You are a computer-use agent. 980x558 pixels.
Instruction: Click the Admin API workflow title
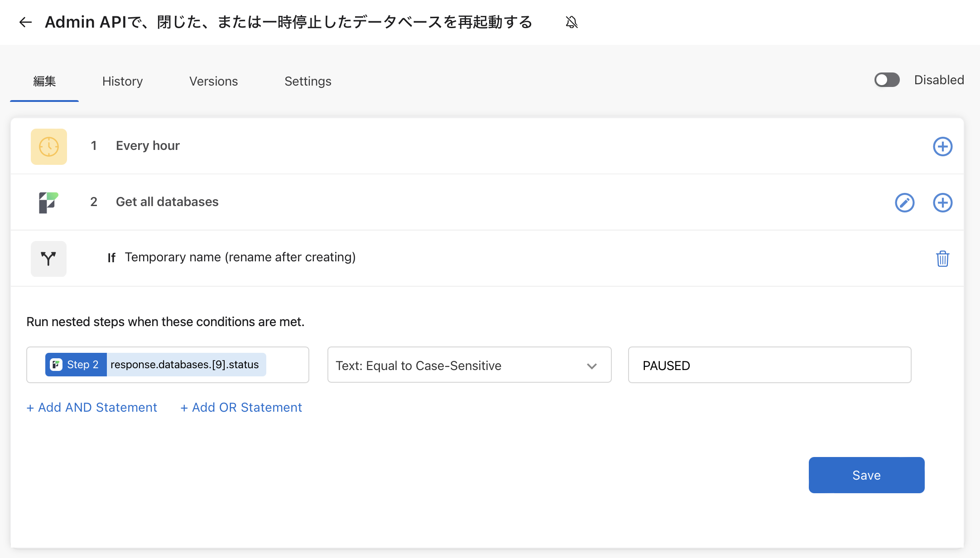point(288,22)
